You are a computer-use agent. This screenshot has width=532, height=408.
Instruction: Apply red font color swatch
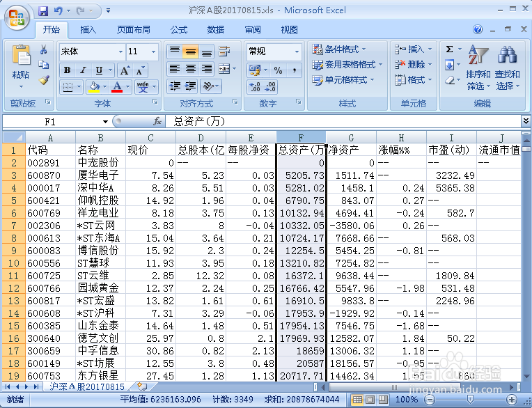[x=117, y=87]
